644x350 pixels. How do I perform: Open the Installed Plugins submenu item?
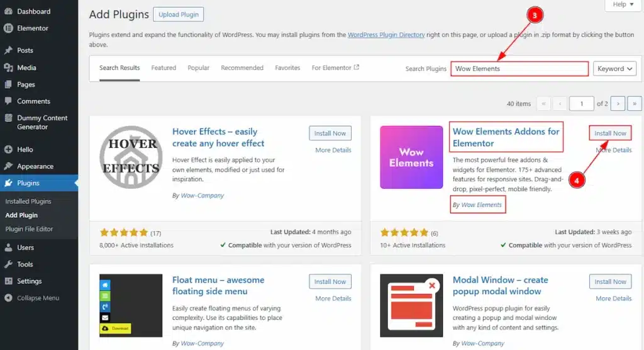coord(28,201)
